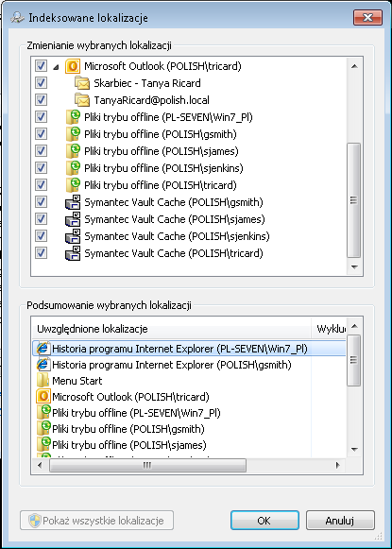Toggle checkbox for Pliki trybu offline (POLISH\sjames)

pos(41,151)
